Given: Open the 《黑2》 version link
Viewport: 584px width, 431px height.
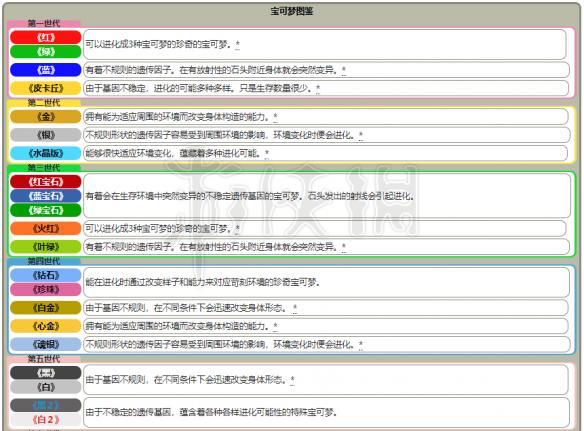Looking at the screenshot, I should coord(46,405).
